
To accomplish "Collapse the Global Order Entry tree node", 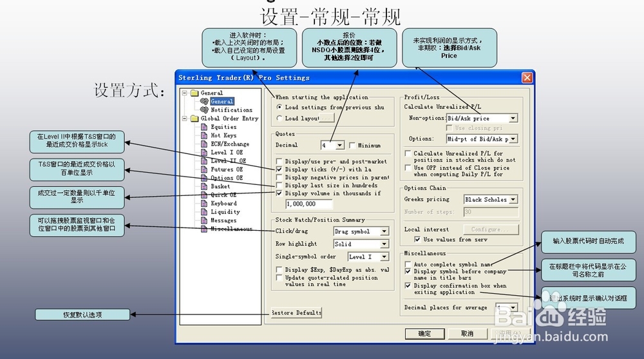I will (185, 119).
